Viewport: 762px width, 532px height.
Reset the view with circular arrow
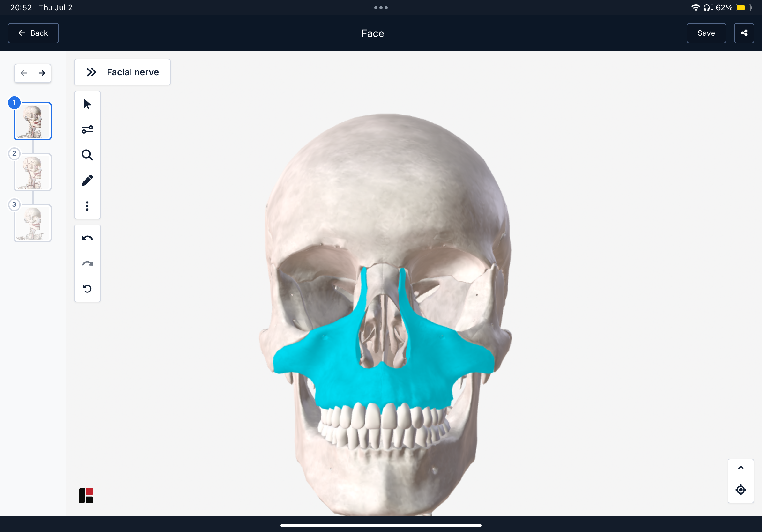pos(87,289)
